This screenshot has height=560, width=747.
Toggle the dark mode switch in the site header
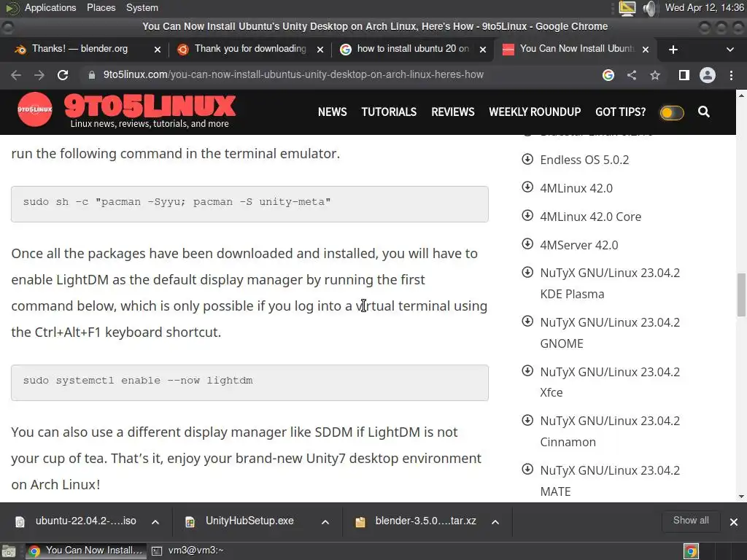[672, 113]
